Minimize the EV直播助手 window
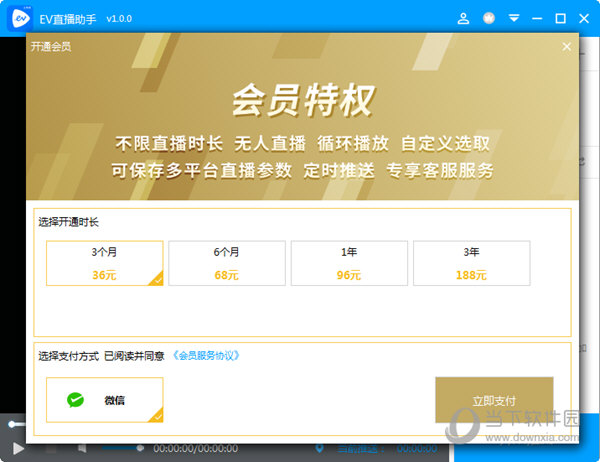Image resolution: width=600 pixels, height=462 pixels. coord(537,18)
